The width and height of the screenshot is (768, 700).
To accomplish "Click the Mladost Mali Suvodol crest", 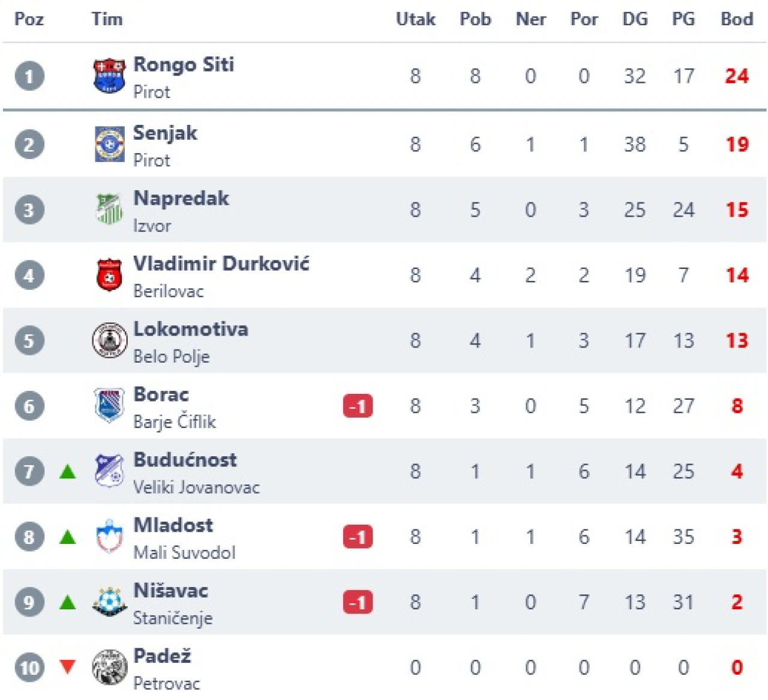I will click(x=109, y=536).
